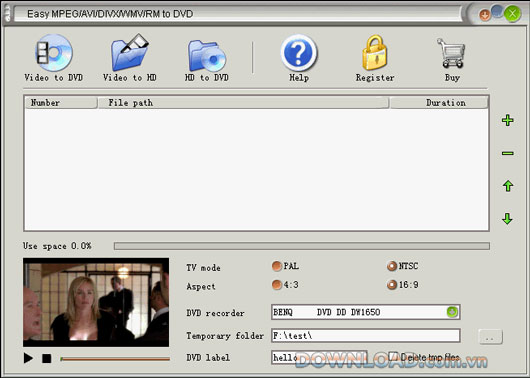Expand the DVD recorder dropdown arrow

point(452,312)
